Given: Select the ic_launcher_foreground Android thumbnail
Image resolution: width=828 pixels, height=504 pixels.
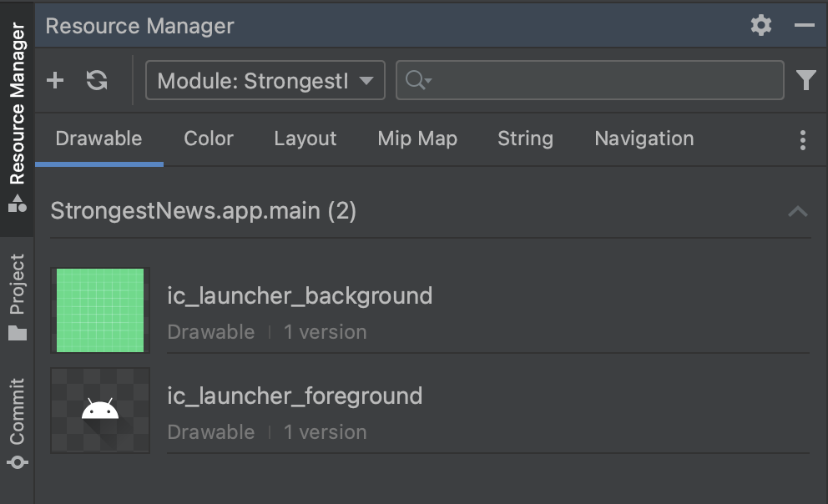Looking at the screenshot, I should pos(100,411).
